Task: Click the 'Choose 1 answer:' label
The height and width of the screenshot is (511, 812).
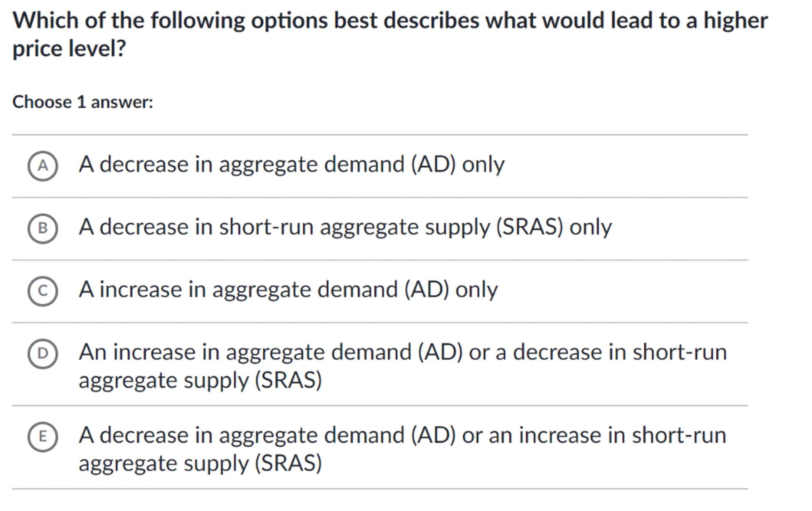Action: [82, 102]
